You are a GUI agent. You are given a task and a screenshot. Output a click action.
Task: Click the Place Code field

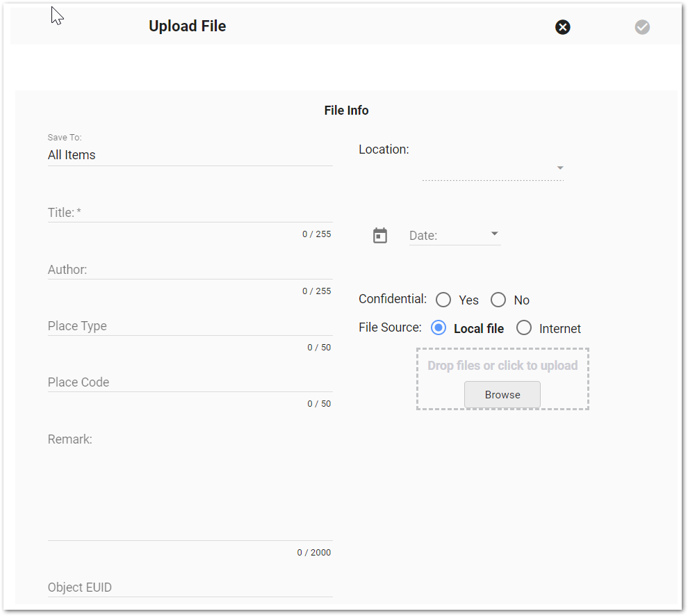(189, 382)
